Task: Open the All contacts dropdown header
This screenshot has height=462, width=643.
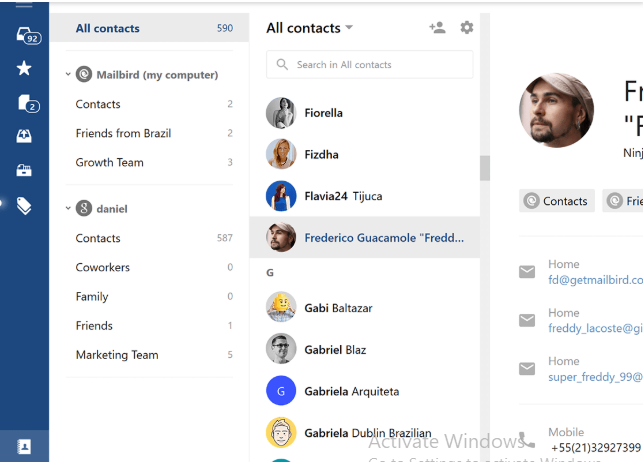Action: pyautogui.click(x=309, y=28)
